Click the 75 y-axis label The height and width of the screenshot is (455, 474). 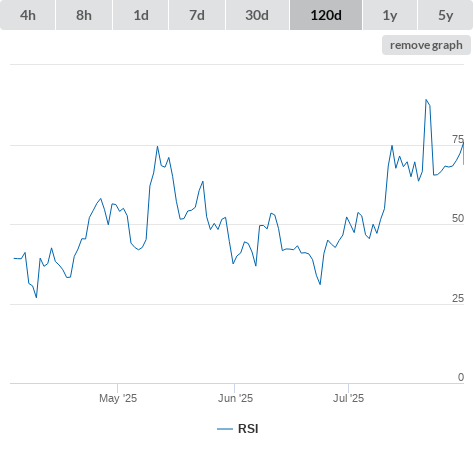tap(458, 139)
